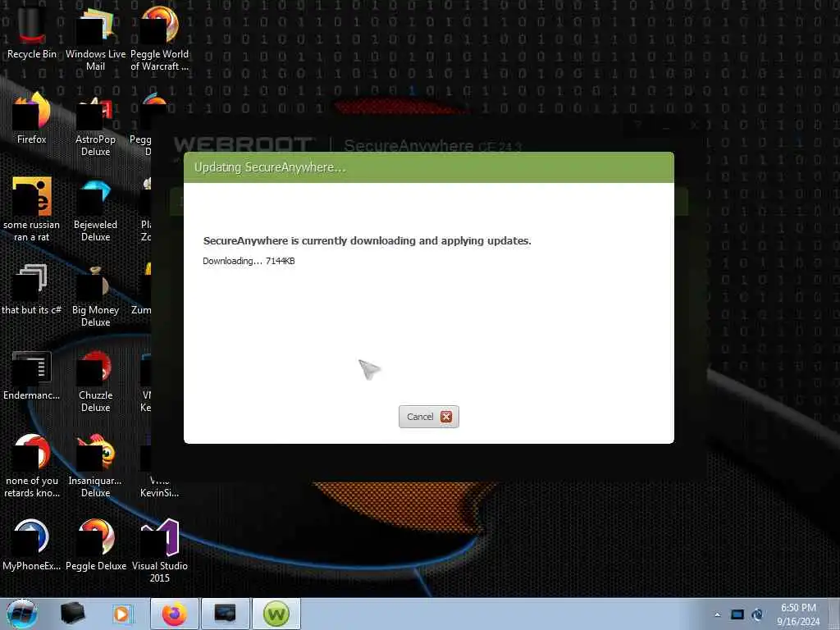Launch the Firefox desktop shortcut
The width and height of the screenshot is (840, 630).
click(x=32, y=118)
